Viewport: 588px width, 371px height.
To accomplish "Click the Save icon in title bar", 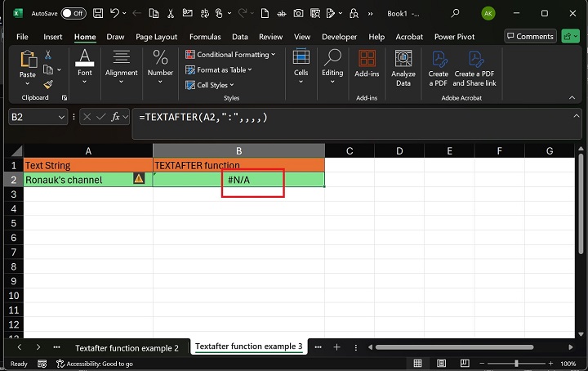I will point(98,13).
